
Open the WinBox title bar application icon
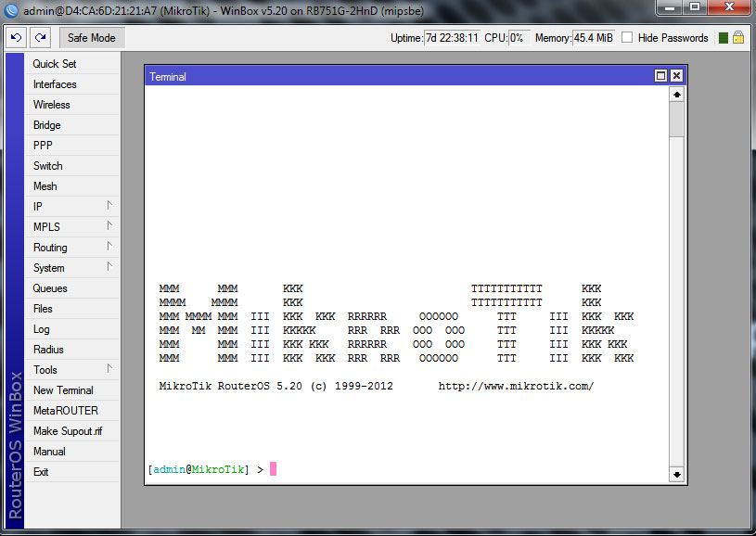(x=11, y=10)
